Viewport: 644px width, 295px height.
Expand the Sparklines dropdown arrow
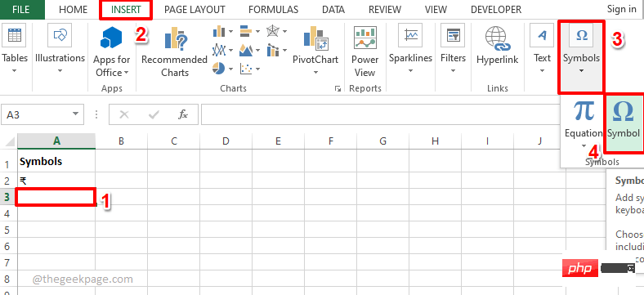[x=411, y=71]
